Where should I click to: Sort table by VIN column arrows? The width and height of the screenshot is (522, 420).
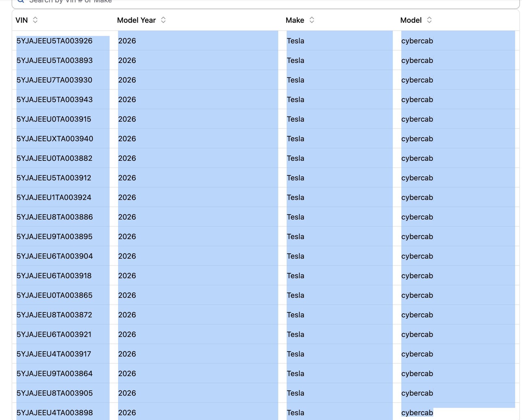[x=35, y=20]
